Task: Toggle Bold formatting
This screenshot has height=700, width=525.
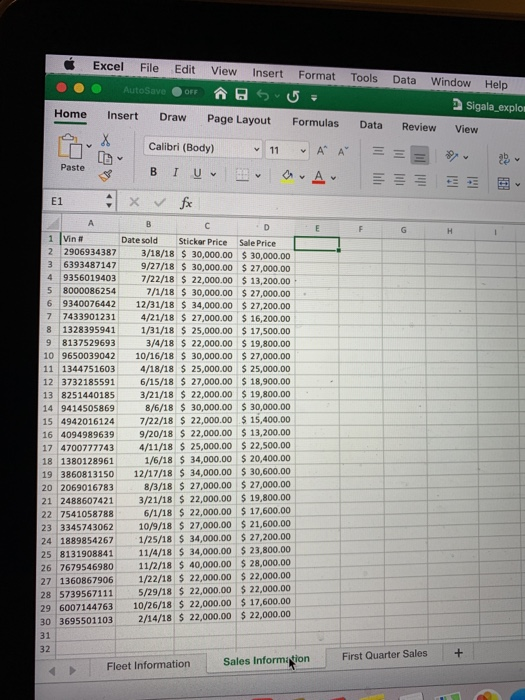Action: click(154, 171)
